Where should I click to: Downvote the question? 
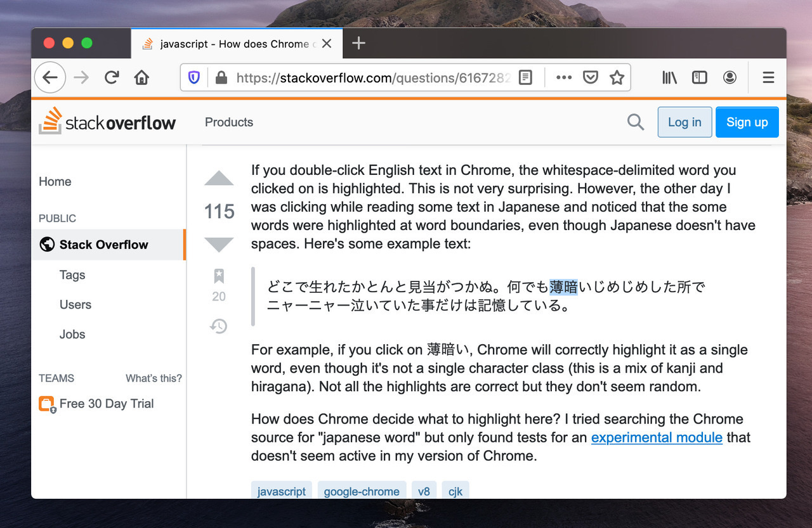click(x=219, y=245)
